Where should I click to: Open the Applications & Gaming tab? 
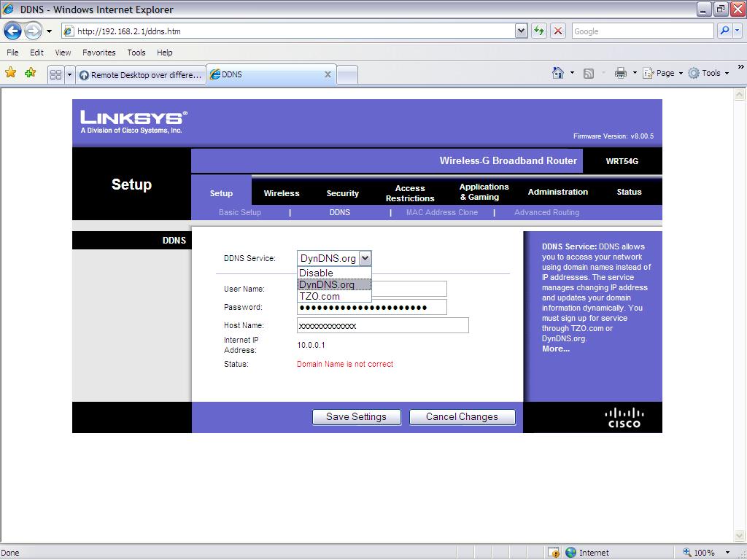pyautogui.click(x=484, y=192)
